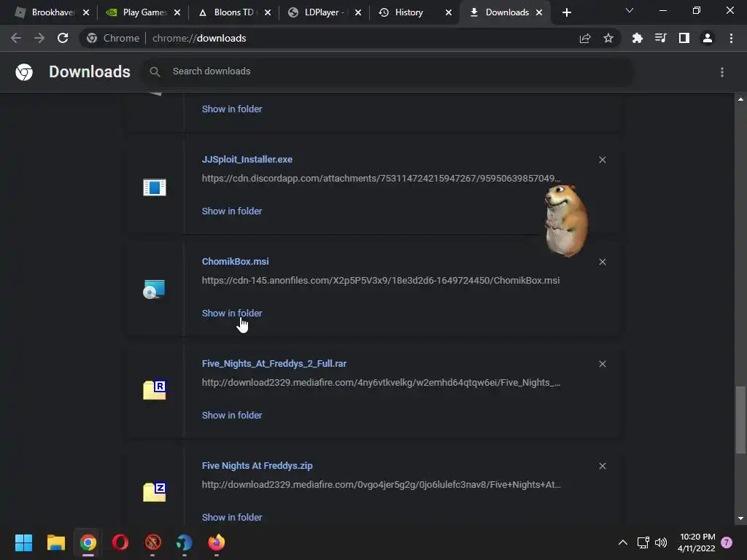Viewport: 747px width, 560px height.
Task: Close the Bloons TD tab
Action: pyautogui.click(x=268, y=12)
